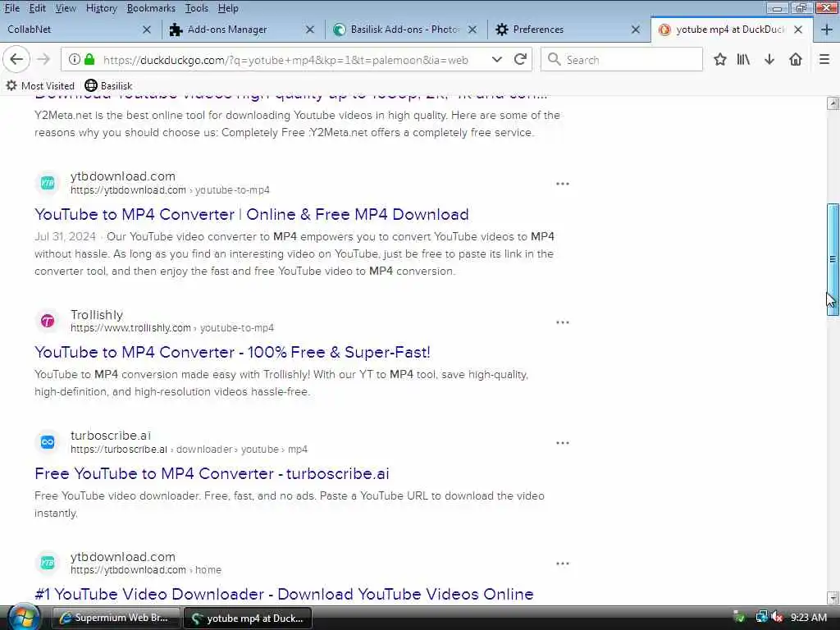The image size is (840, 630).
Task: Switch to the Basilisk Add-ons tab
Action: point(405,30)
